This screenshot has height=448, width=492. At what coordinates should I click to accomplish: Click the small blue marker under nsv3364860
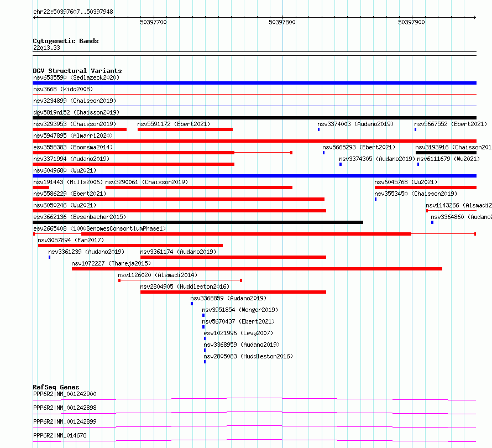pyautogui.click(x=432, y=222)
